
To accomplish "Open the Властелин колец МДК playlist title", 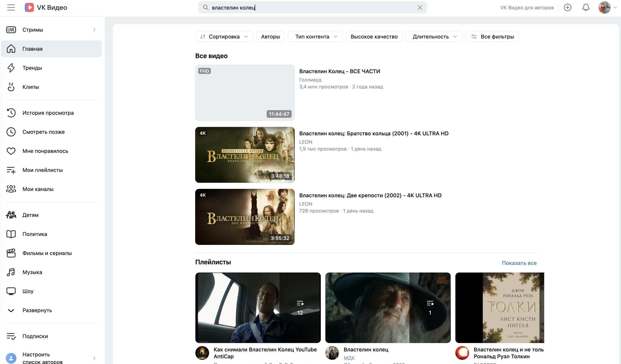I will pos(366,349).
